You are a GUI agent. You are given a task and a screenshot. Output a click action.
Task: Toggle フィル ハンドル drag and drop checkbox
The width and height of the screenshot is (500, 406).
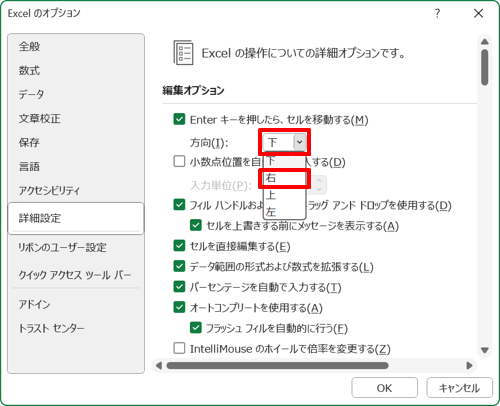(179, 205)
